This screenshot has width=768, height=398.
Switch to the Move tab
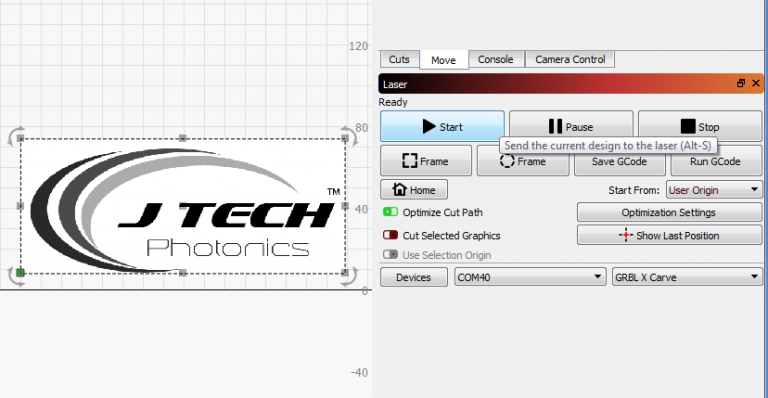point(444,60)
